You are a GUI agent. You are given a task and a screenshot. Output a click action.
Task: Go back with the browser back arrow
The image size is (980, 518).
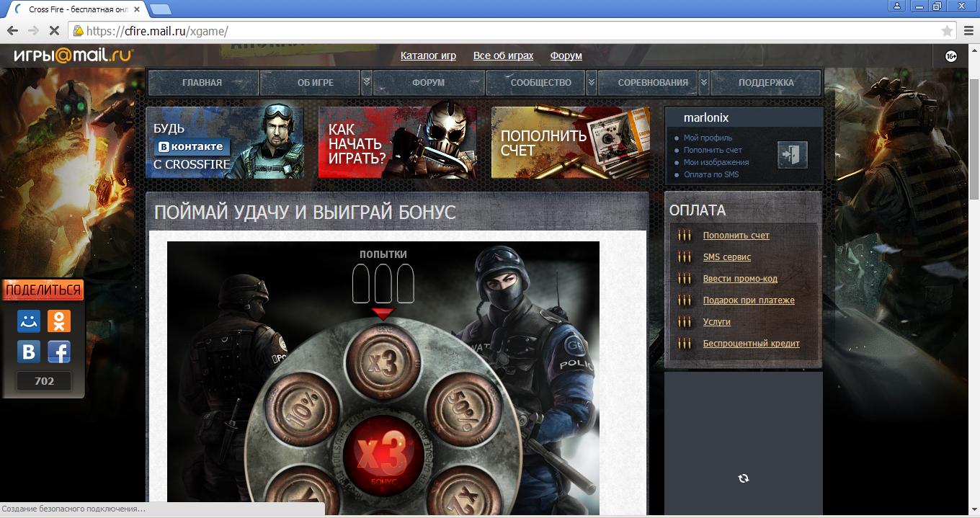(12, 31)
